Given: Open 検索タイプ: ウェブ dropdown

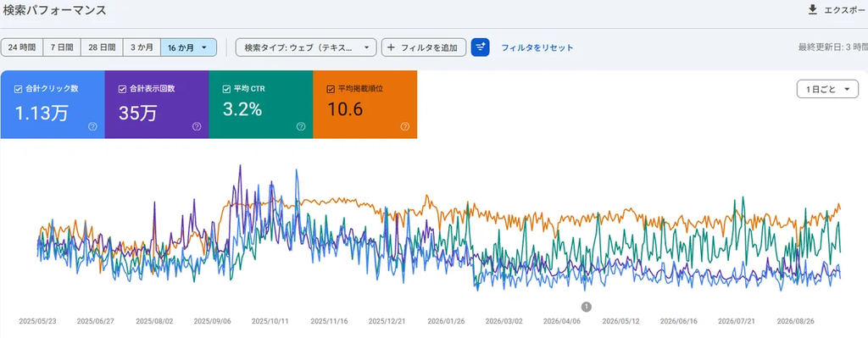Looking at the screenshot, I should [x=306, y=47].
